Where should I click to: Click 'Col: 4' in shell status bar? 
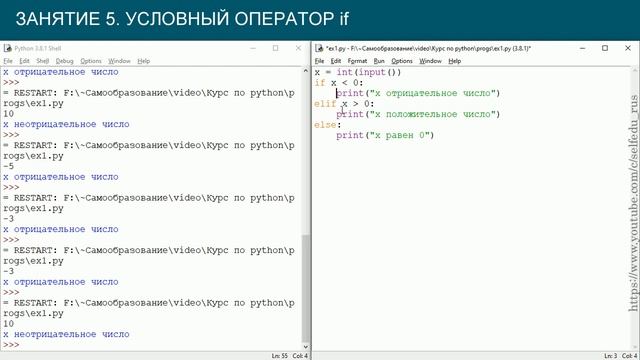tap(300, 356)
